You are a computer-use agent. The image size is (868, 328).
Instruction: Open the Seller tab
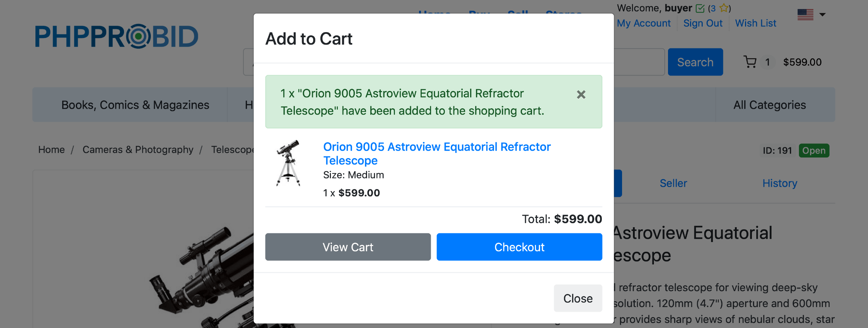tap(673, 183)
